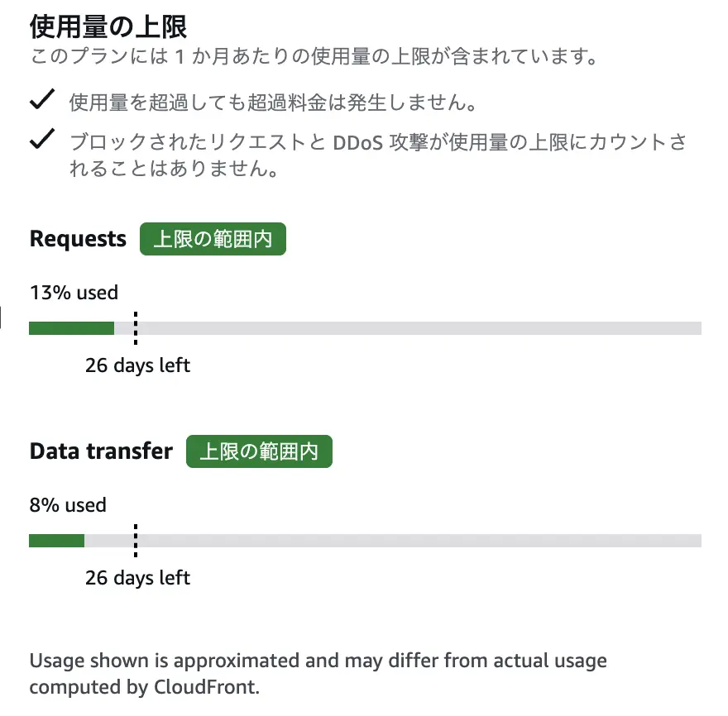The width and height of the screenshot is (728, 716).
Task: Click the dotted marker on the Requests bar
Action: coord(135,328)
